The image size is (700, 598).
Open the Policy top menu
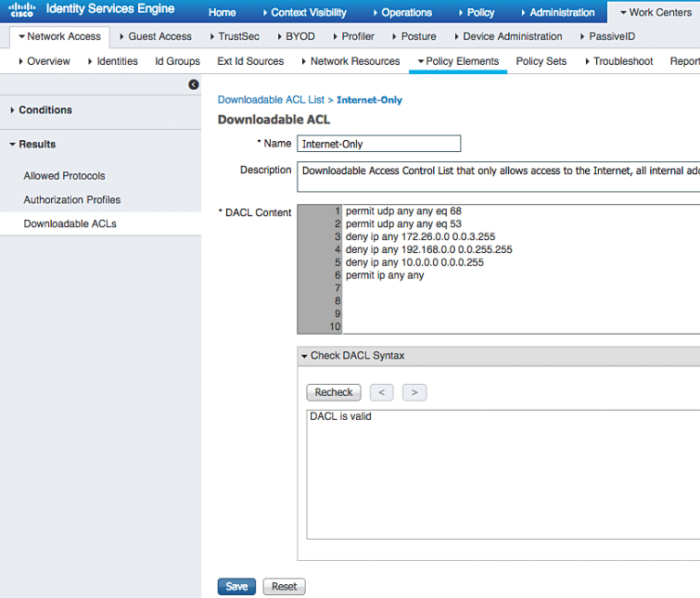tap(477, 12)
